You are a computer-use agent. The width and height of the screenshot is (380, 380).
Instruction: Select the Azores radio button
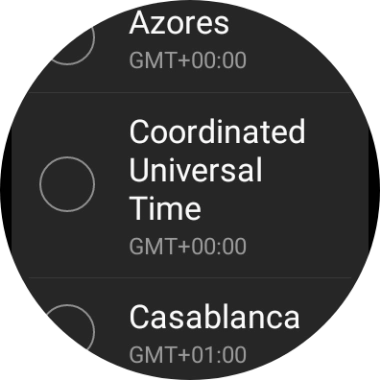tap(67, 37)
